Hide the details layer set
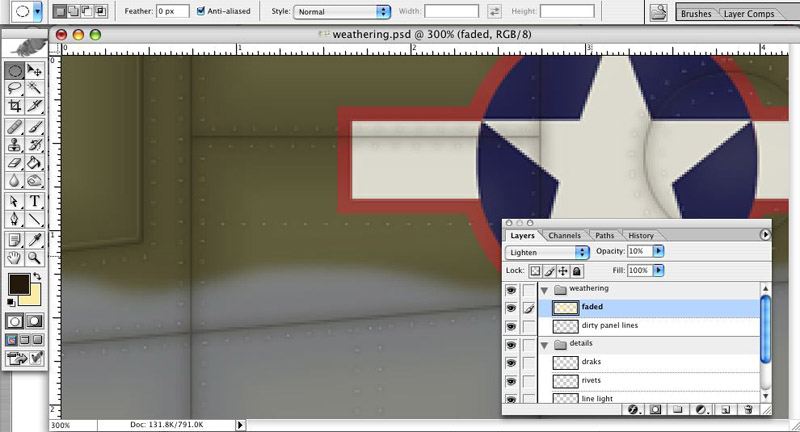This screenshot has height=432, width=800. 511,345
